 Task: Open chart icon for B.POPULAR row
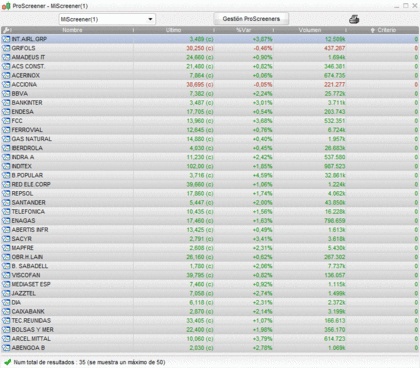6,175
